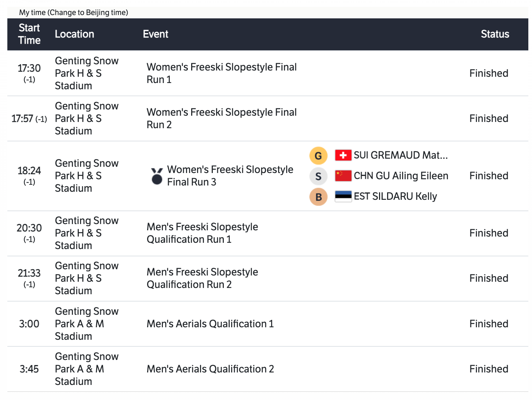The image size is (532, 400).
Task: Open Men's Aerials Qualification 2 event
Action: (210, 369)
